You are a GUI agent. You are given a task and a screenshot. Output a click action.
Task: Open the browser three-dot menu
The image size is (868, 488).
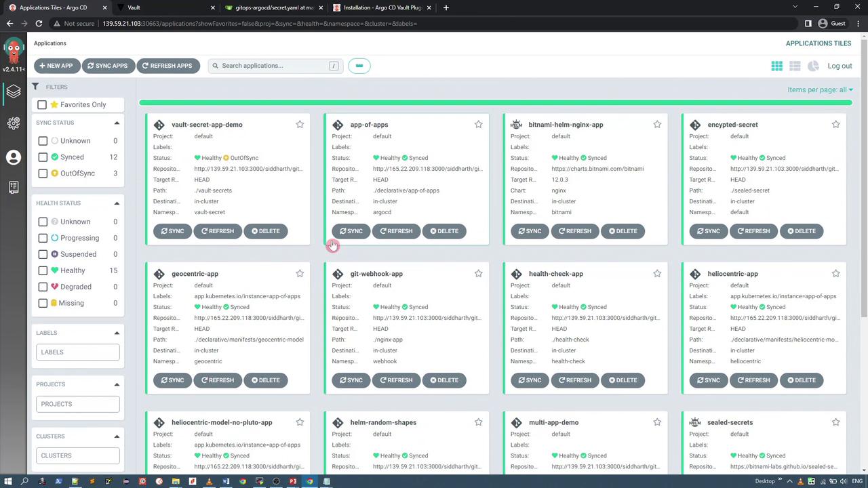point(858,24)
